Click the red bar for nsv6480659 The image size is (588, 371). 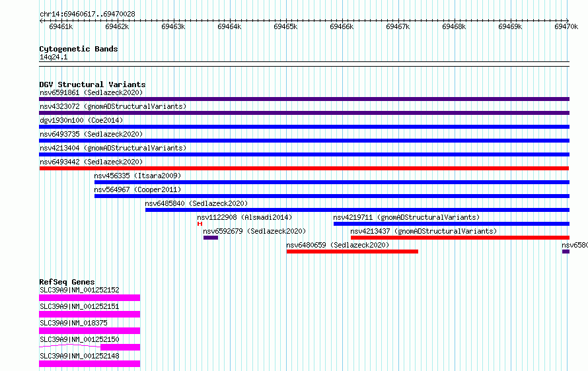353,252
